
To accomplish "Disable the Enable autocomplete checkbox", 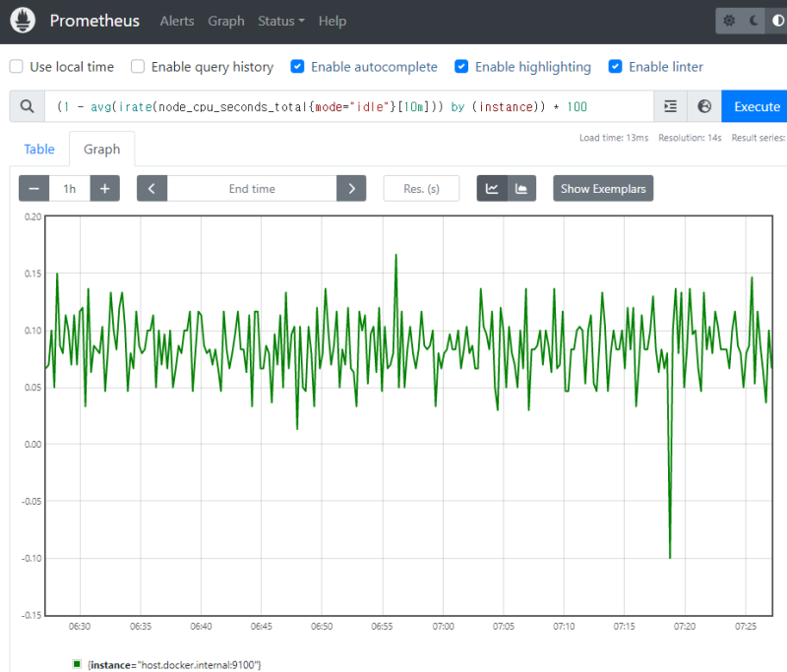I will [297, 67].
